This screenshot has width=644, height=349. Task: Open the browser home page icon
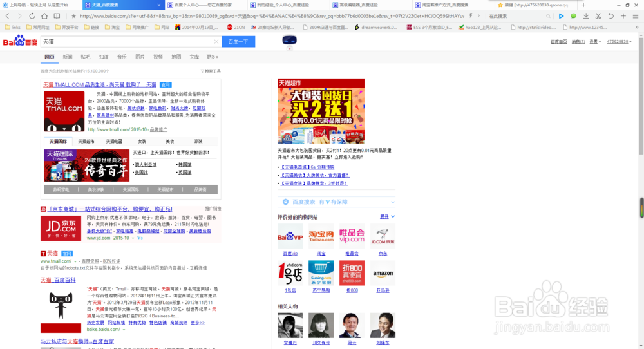(44, 16)
